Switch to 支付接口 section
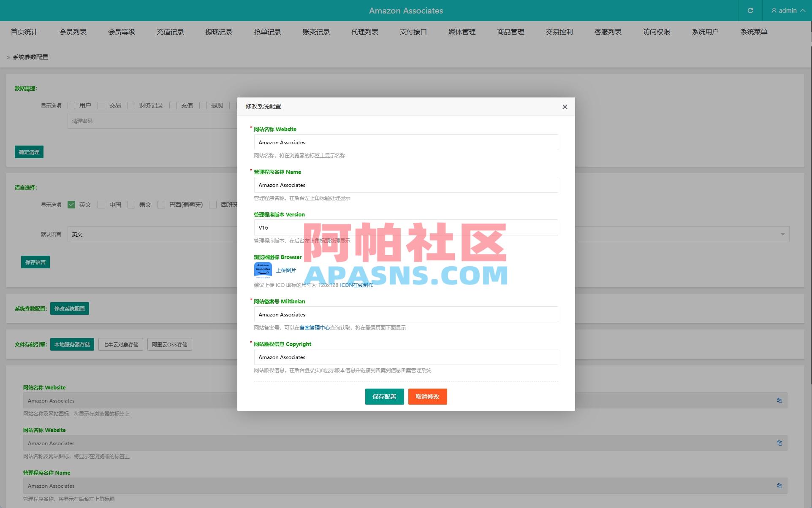Image resolution: width=812 pixels, height=508 pixels. coord(413,32)
